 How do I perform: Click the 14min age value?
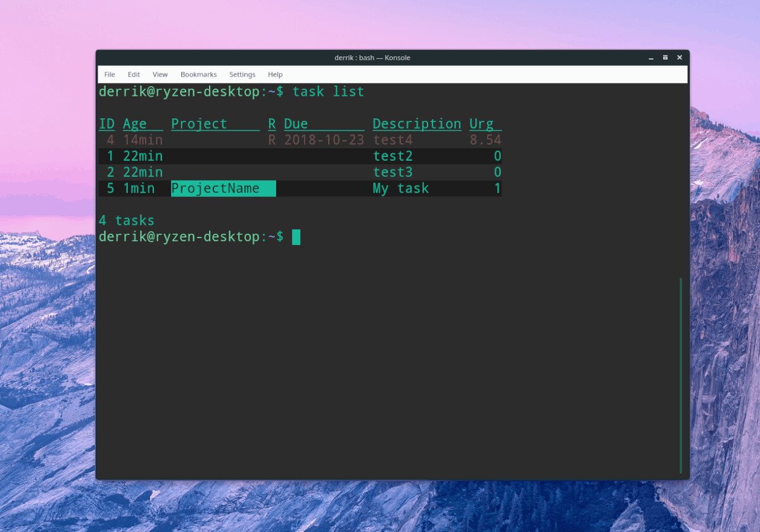coord(142,140)
